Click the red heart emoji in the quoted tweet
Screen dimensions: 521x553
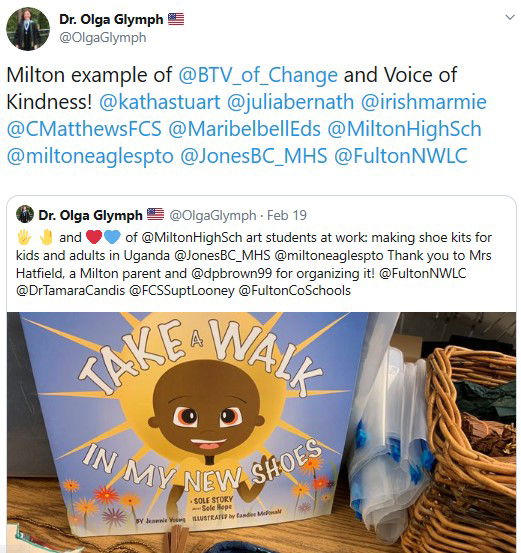click(x=94, y=237)
